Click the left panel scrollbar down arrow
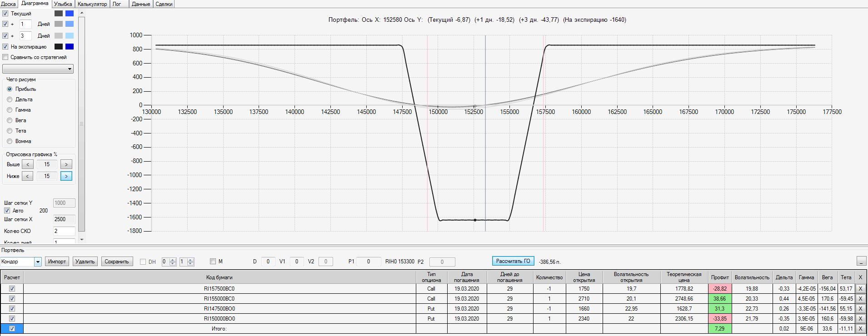 [x=82, y=239]
